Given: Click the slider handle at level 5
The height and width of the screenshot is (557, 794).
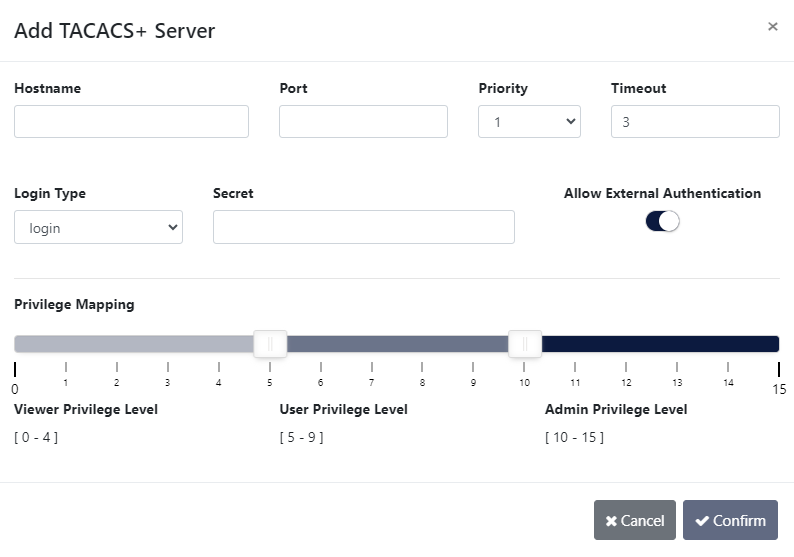Looking at the screenshot, I should (x=270, y=344).
